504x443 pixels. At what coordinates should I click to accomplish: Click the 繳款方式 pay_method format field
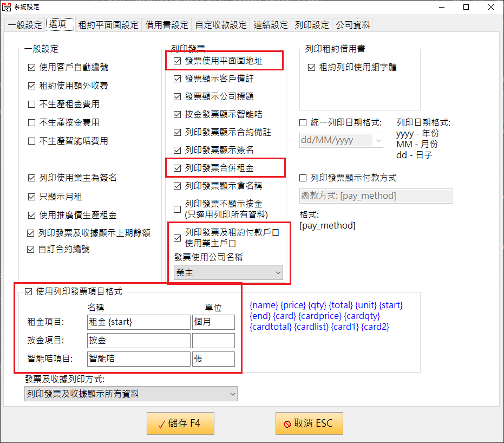[x=376, y=196]
